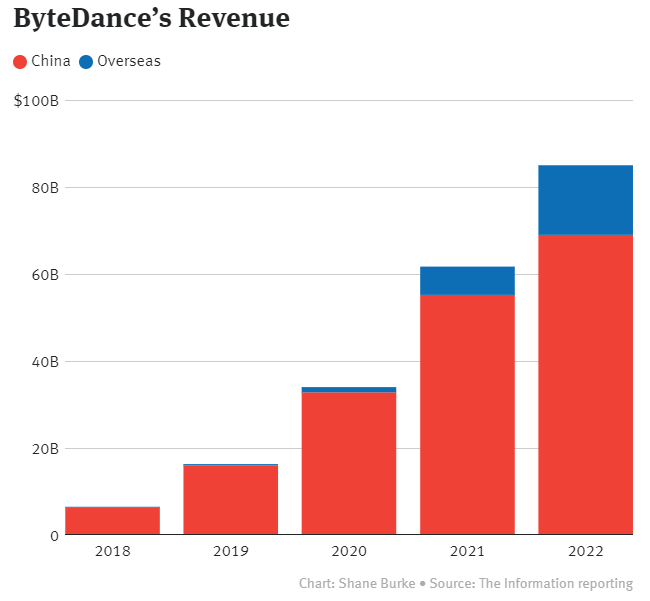Viewport: 650px width, 601px height.
Task: Select the China legend label
Action: click(x=51, y=61)
